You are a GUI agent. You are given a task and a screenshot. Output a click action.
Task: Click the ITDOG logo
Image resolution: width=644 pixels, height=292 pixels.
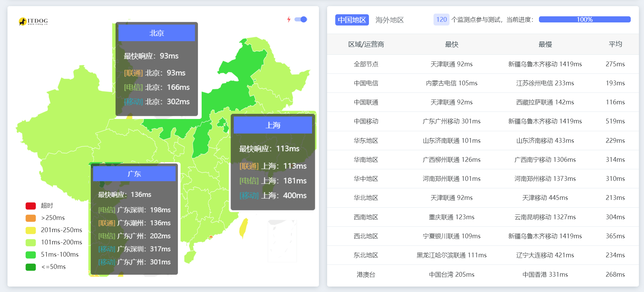click(33, 21)
